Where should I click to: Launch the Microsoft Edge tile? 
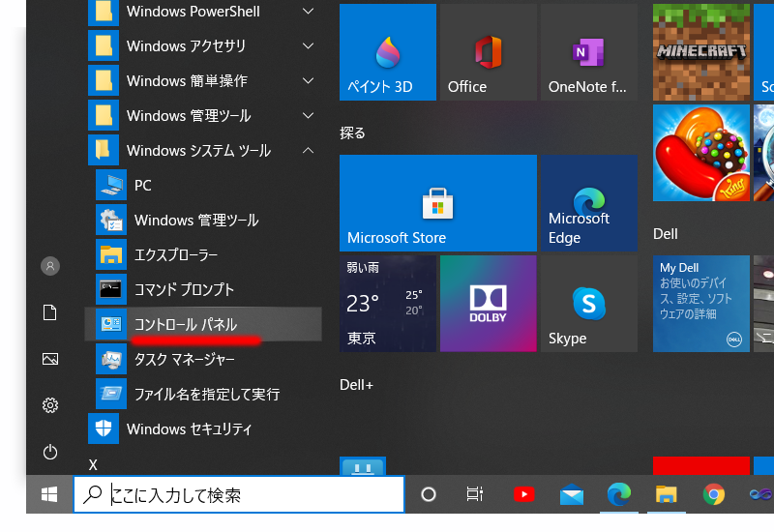pyautogui.click(x=589, y=203)
